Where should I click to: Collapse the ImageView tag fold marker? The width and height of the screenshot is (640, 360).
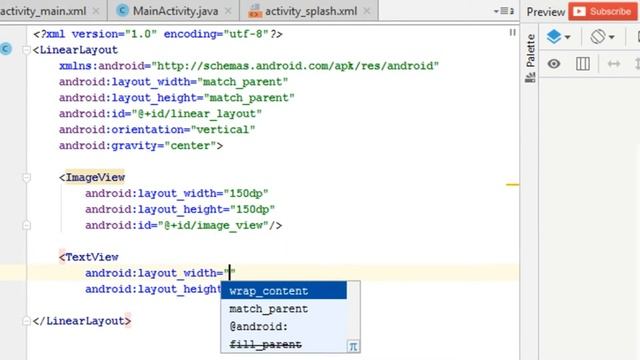[27, 178]
